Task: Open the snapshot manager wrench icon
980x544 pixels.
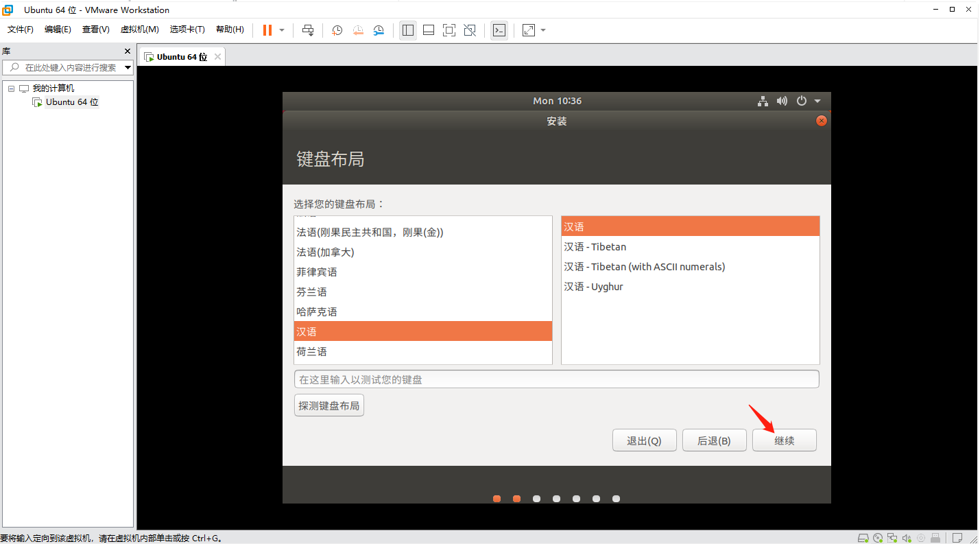Action: coord(379,30)
